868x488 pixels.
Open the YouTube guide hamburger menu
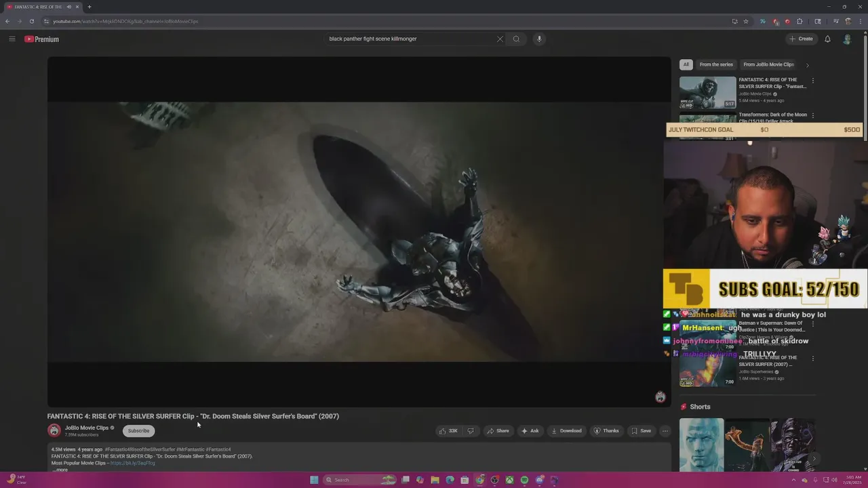12,39
